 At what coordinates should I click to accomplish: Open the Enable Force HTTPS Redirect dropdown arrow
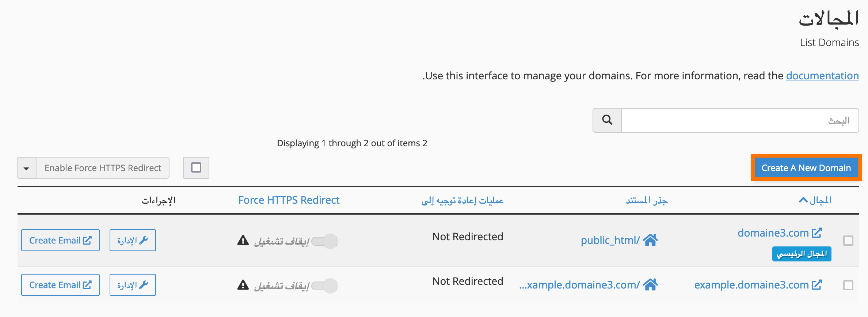[x=27, y=168]
